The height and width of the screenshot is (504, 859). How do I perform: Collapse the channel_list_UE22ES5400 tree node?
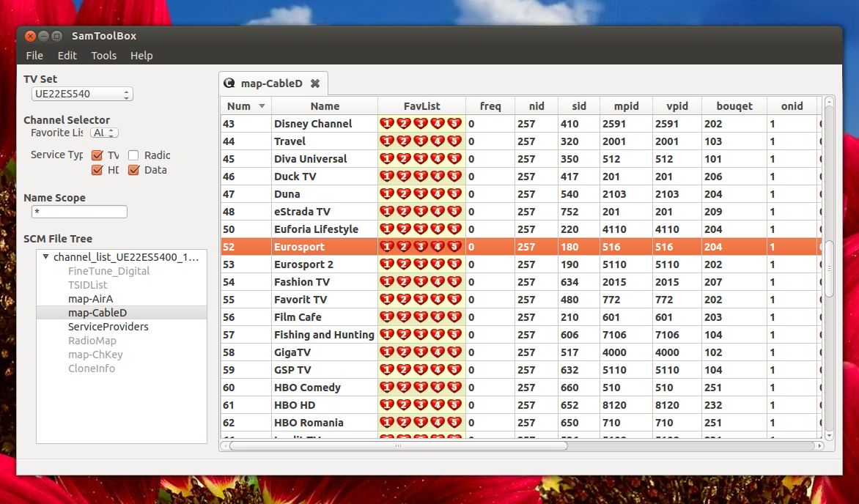pyautogui.click(x=45, y=257)
